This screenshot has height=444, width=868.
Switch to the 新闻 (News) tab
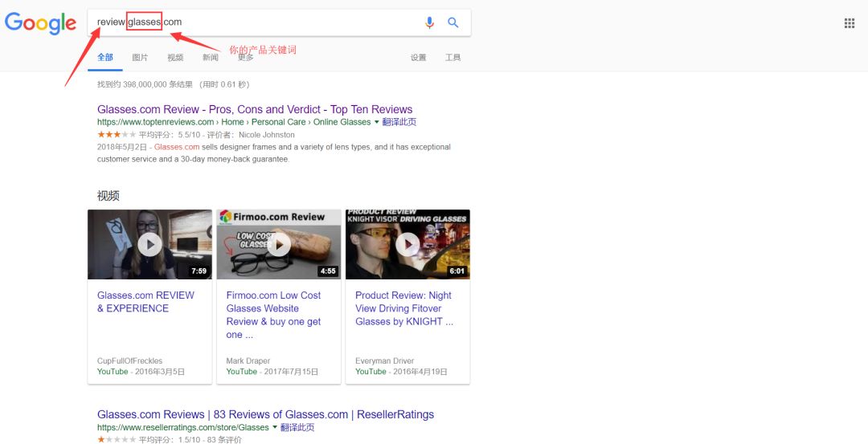[x=210, y=58]
